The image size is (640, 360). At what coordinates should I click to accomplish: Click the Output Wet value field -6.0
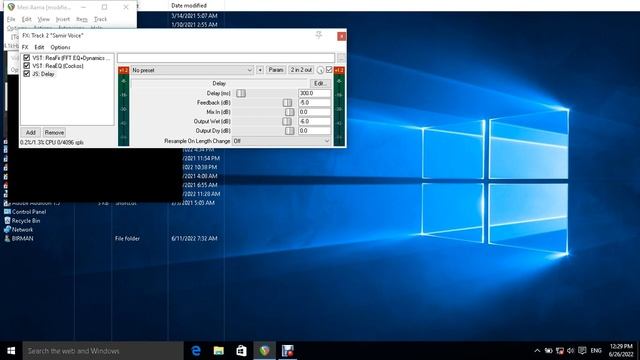click(314, 121)
